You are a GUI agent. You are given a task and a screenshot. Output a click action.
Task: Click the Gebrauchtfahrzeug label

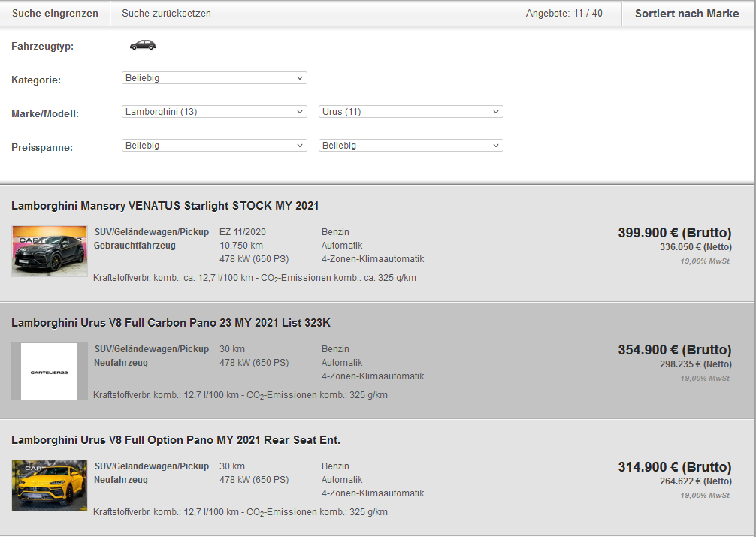tap(135, 246)
